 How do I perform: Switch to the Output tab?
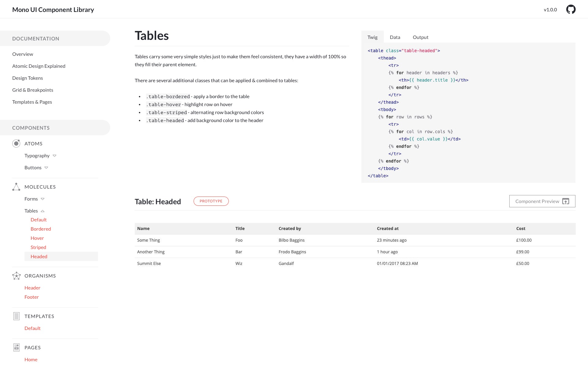(420, 37)
